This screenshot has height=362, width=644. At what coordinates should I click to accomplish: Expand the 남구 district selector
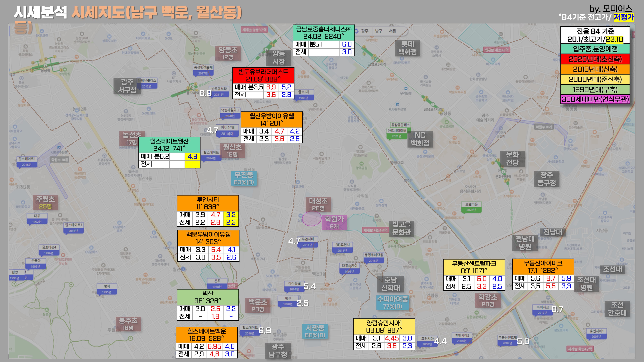(379, 31)
